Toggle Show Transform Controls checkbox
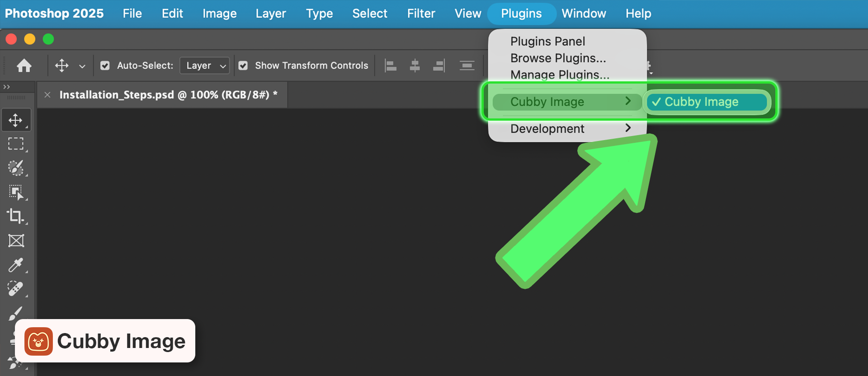The image size is (868, 376). (x=243, y=66)
